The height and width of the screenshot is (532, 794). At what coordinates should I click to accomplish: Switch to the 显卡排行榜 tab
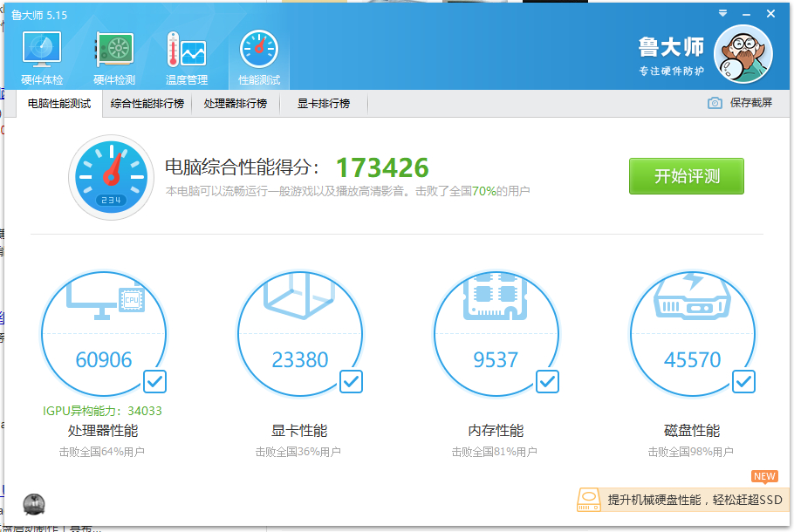[x=324, y=104]
